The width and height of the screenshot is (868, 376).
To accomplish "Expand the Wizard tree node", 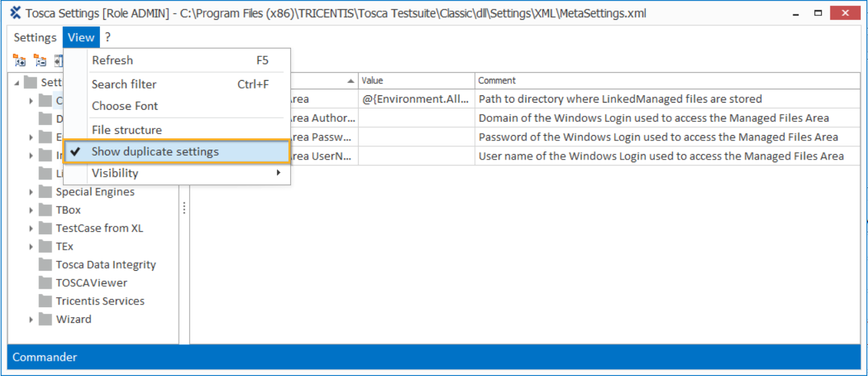I will click(x=31, y=320).
